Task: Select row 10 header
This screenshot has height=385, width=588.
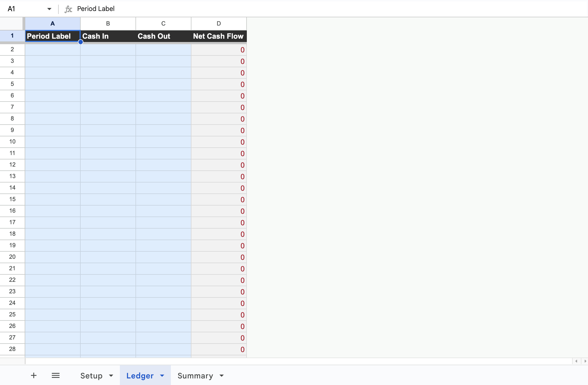Action: pyautogui.click(x=12, y=142)
